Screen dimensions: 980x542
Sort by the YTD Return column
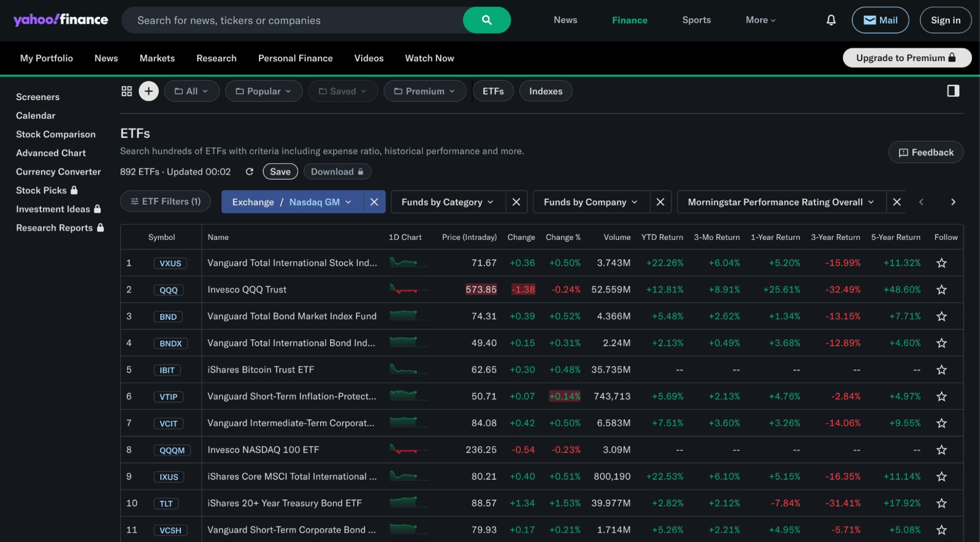(662, 237)
